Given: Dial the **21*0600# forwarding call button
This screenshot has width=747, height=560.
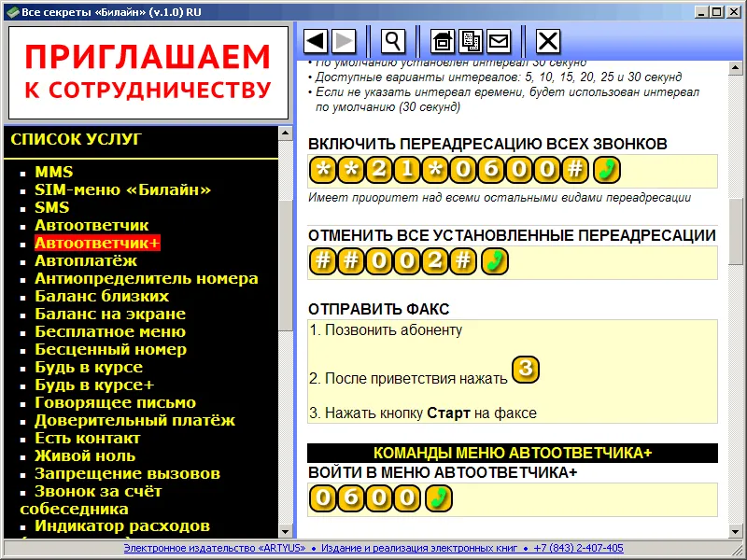Looking at the screenshot, I should 607,170.
